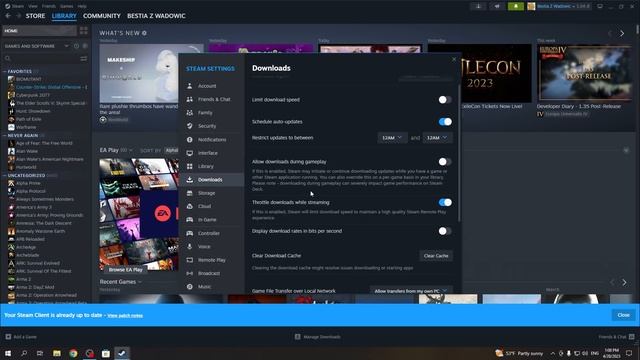Open the Help menu

pyautogui.click(x=82, y=6)
